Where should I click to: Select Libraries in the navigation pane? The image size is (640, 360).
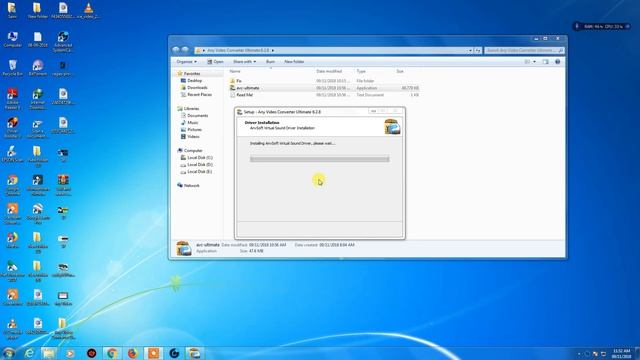pyautogui.click(x=191, y=109)
